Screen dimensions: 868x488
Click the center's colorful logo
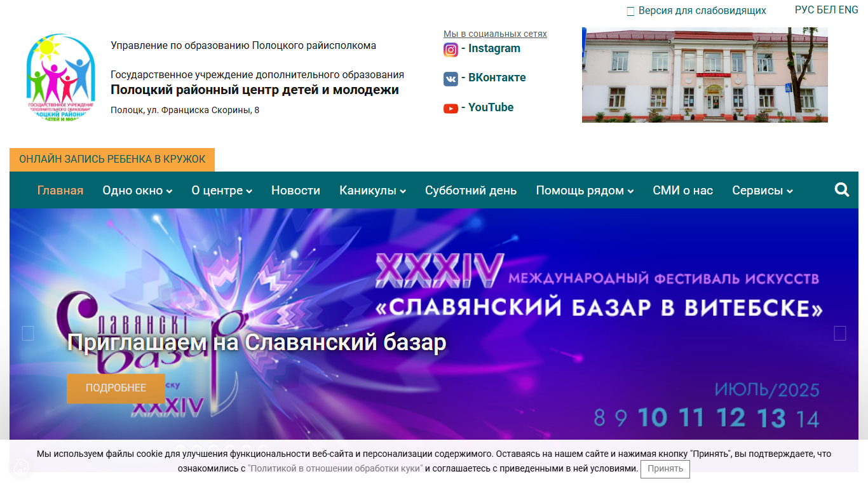60,77
